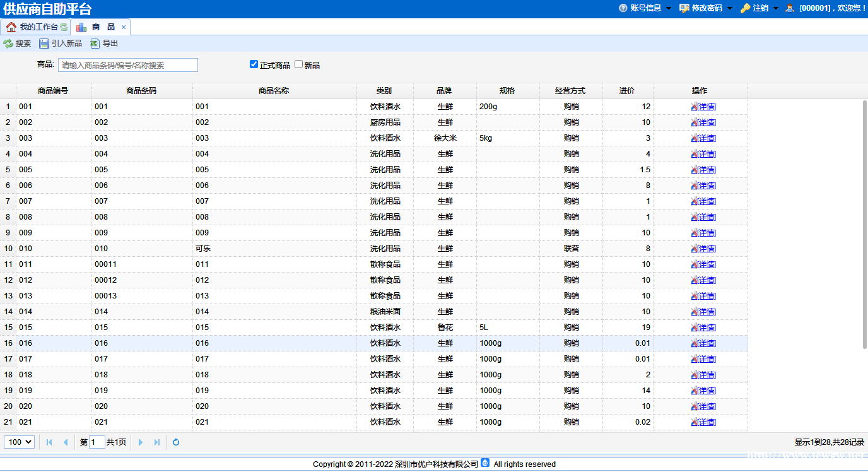Go to the first page arrow
This screenshot has height=472, width=868.
coord(49,442)
